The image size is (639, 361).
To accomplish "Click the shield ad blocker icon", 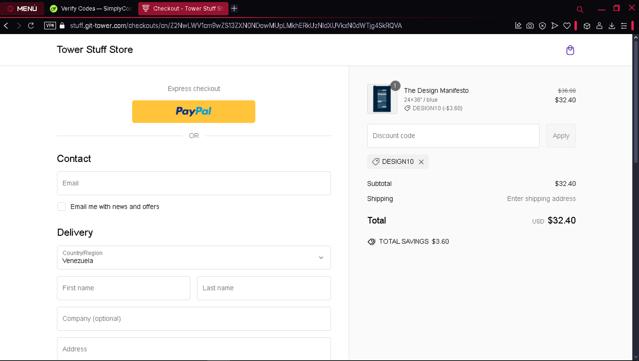I will point(542,26).
